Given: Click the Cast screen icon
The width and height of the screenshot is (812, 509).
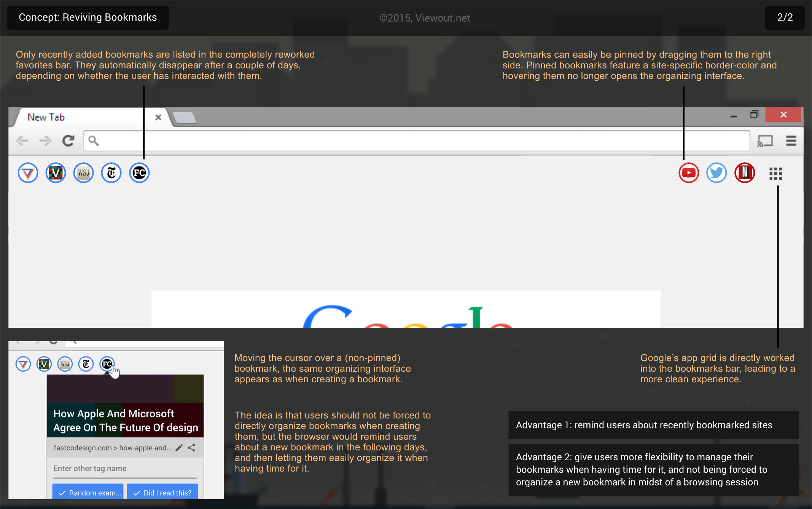Looking at the screenshot, I should coord(765,141).
